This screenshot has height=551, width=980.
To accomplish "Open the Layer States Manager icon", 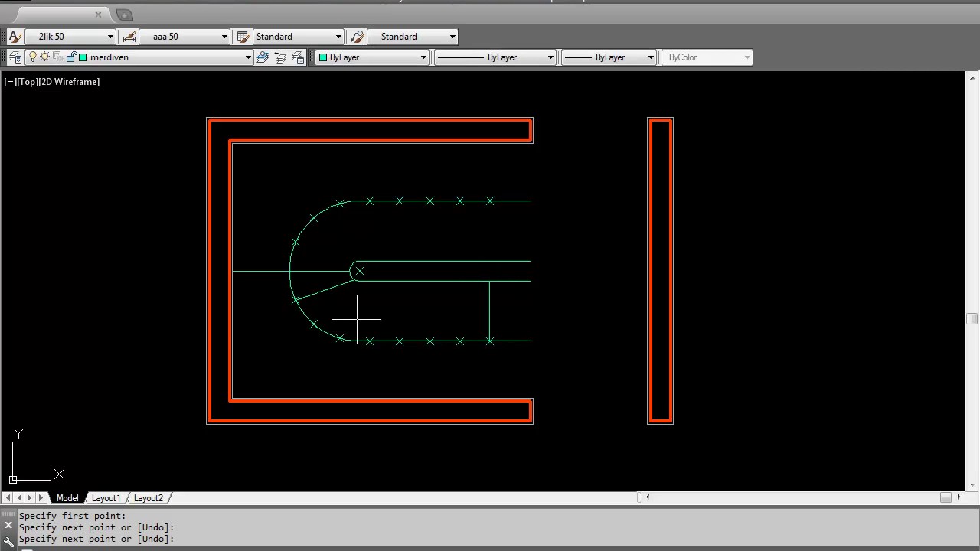I will click(x=299, y=57).
